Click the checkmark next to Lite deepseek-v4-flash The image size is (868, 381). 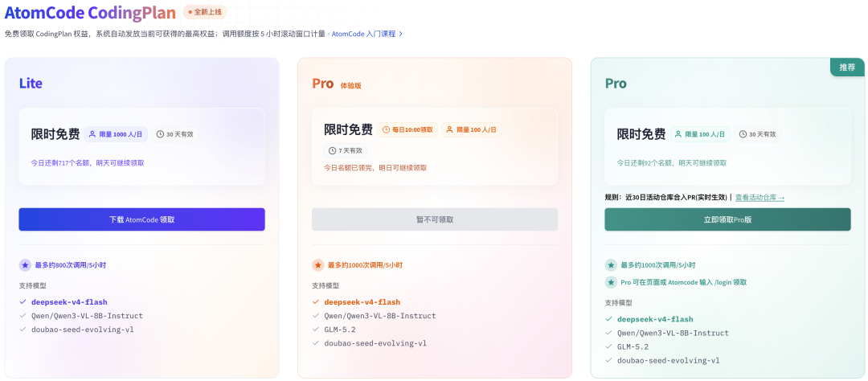tap(23, 301)
